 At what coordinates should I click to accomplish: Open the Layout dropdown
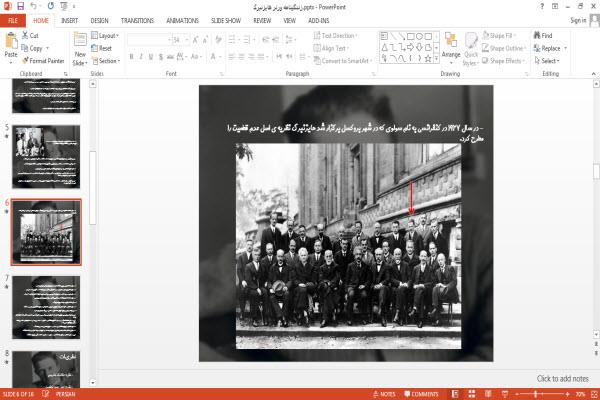pyautogui.click(x=105, y=35)
